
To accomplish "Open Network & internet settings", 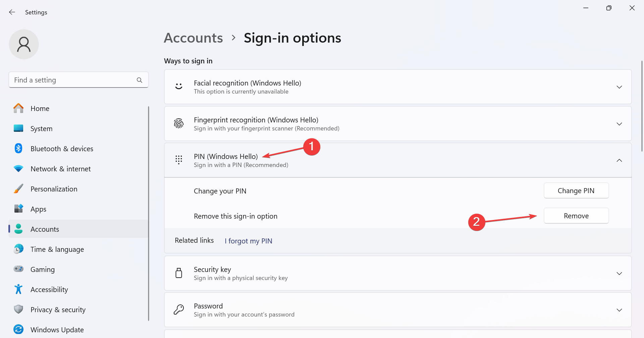I will point(78,169).
